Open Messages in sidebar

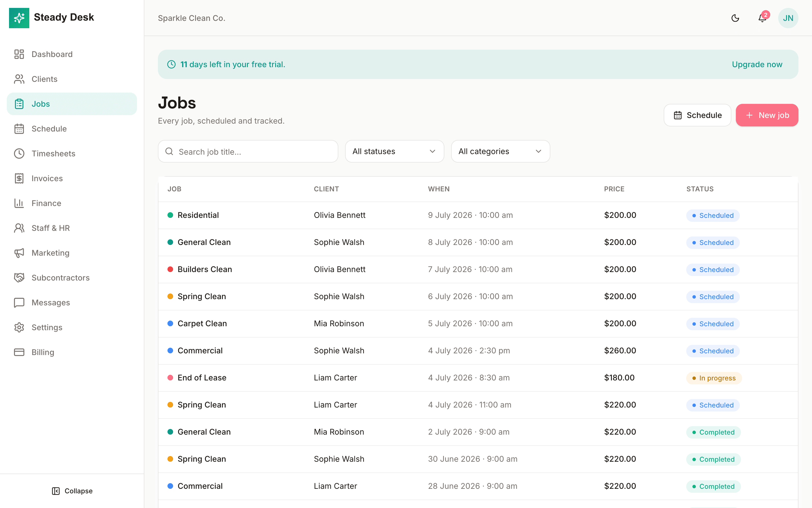tap(72, 303)
